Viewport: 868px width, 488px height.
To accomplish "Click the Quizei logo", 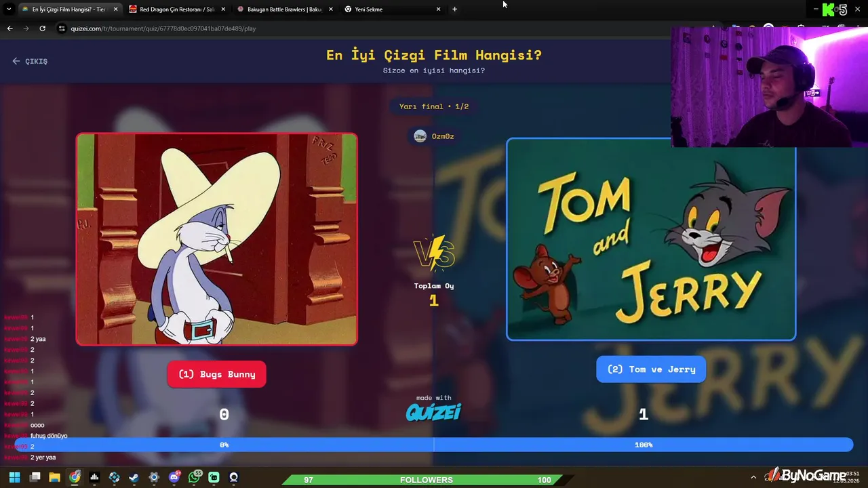I will click(x=433, y=411).
